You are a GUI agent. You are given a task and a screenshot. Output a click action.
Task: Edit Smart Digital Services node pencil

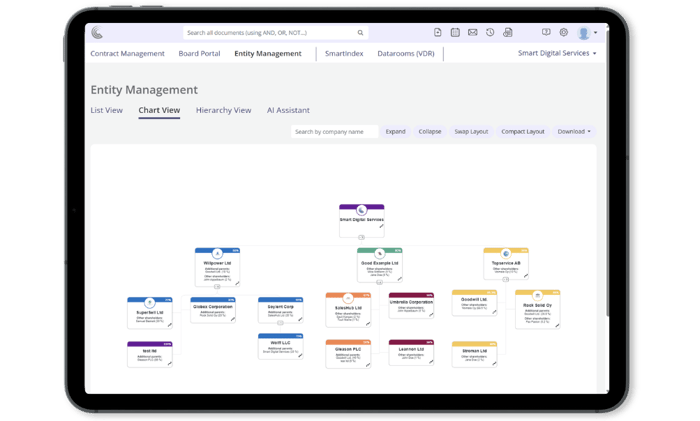pos(381,226)
